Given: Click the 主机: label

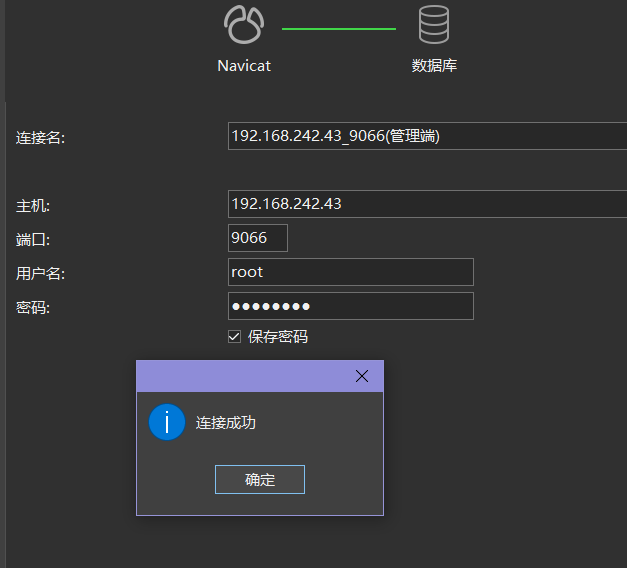Looking at the screenshot, I should coord(33,206).
